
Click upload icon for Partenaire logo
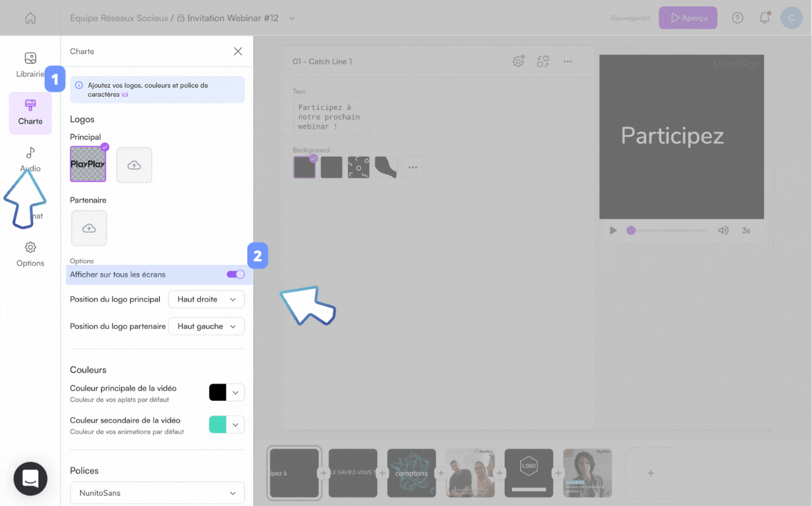(x=89, y=228)
